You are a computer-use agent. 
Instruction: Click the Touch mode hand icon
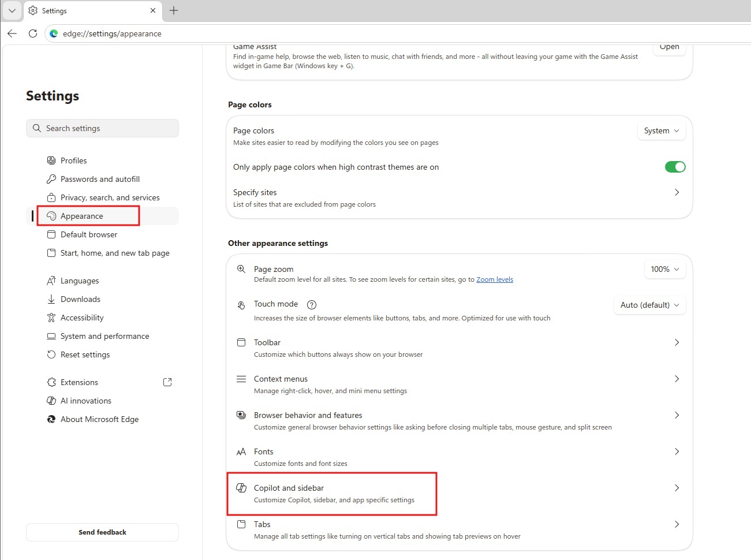pyautogui.click(x=241, y=304)
